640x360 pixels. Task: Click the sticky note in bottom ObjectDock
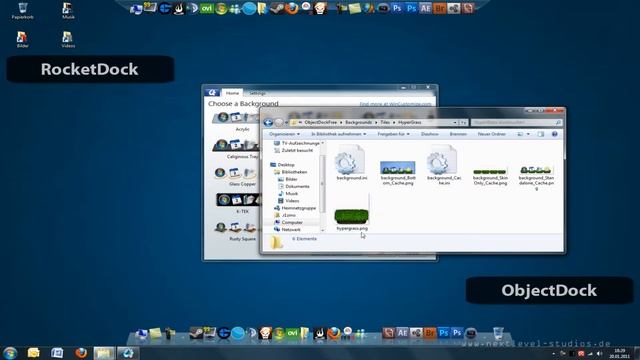tap(155, 333)
